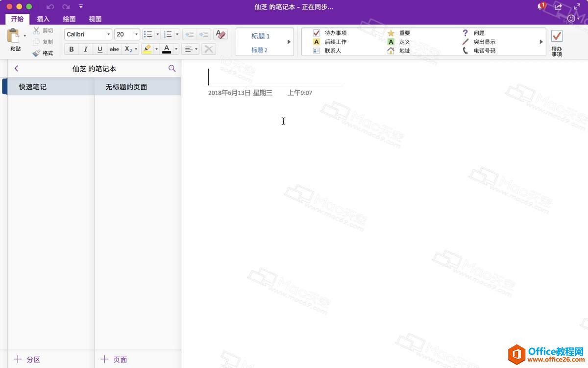Apply the black font color
Screen dimensions: 588x368
(x=167, y=49)
